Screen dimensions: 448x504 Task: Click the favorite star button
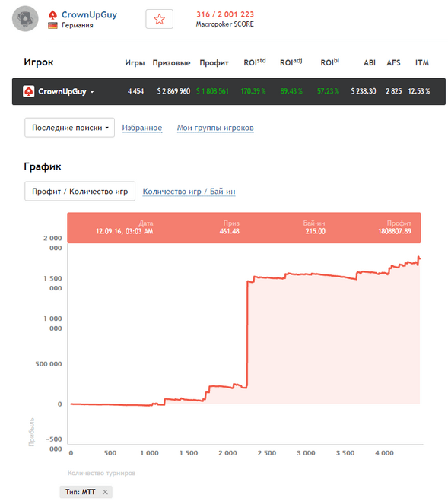(159, 19)
